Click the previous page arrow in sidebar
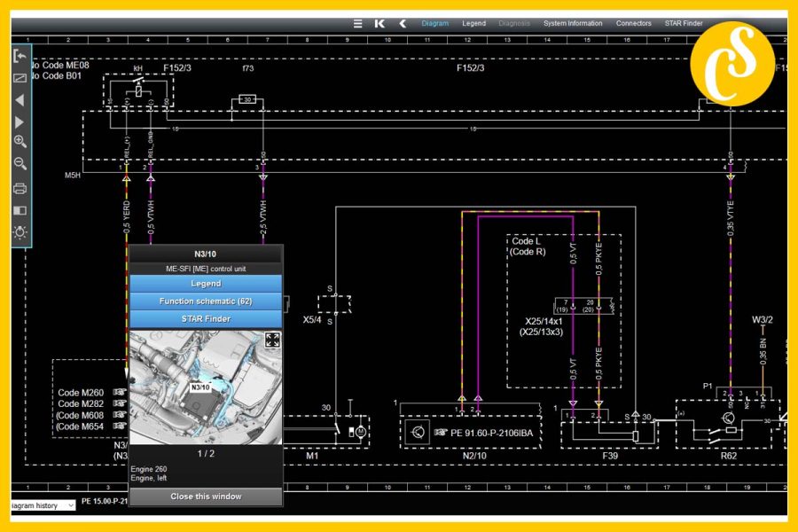The width and height of the screenshot is (798, 532). pyautogui.click(x=20, y=99)
